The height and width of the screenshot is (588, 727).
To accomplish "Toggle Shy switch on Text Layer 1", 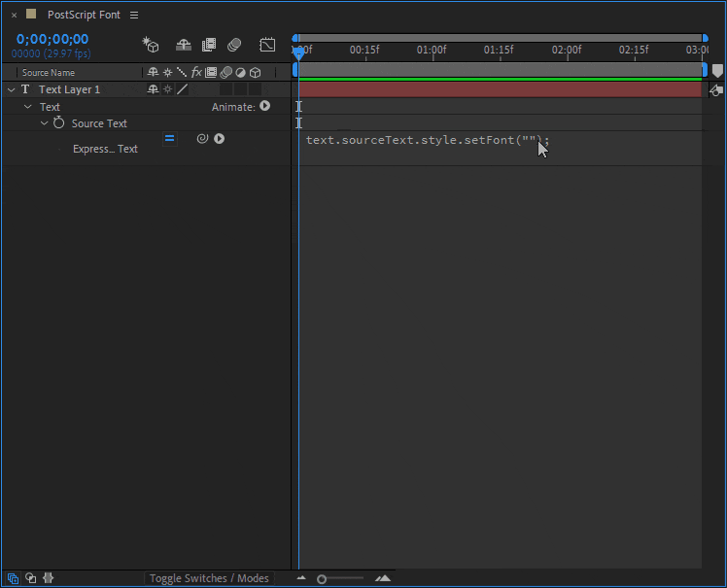I will point(153,89).
